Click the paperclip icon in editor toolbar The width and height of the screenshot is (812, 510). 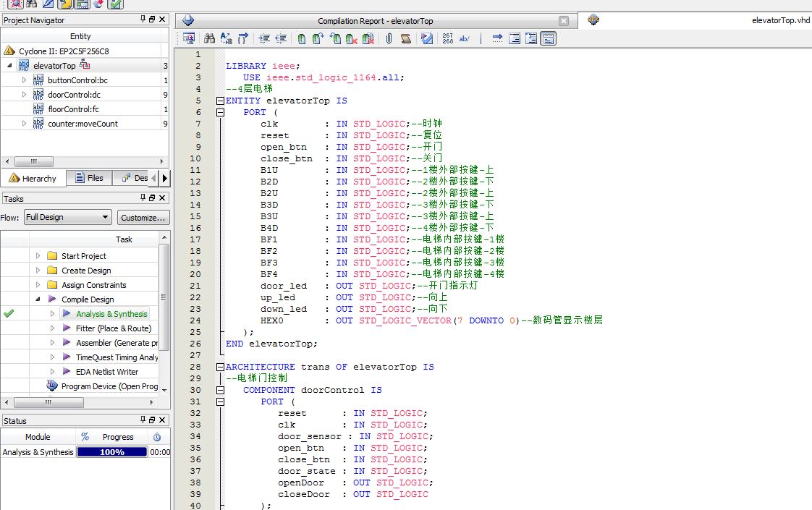(x=389, y=39)
